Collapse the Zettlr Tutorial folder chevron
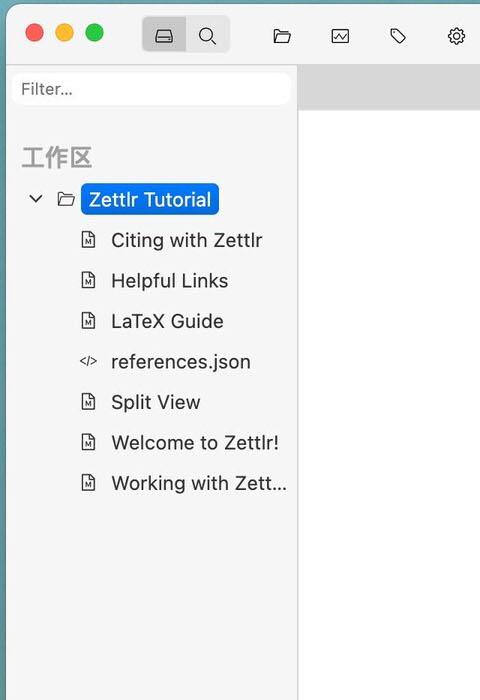 point(36,199)
